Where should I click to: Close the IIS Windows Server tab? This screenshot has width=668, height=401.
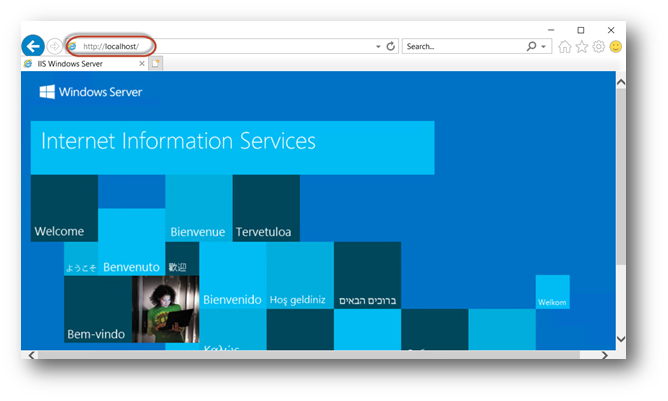(142, 63)
